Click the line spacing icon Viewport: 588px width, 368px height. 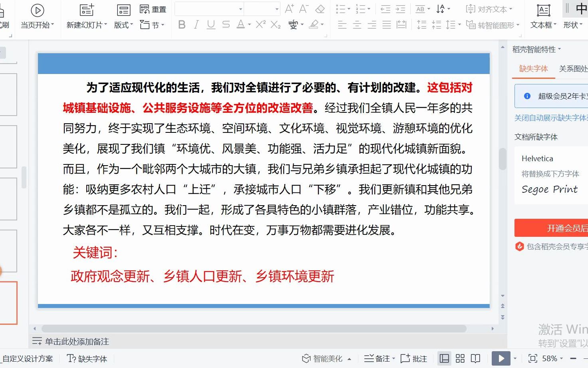click(x=451, y=25)
